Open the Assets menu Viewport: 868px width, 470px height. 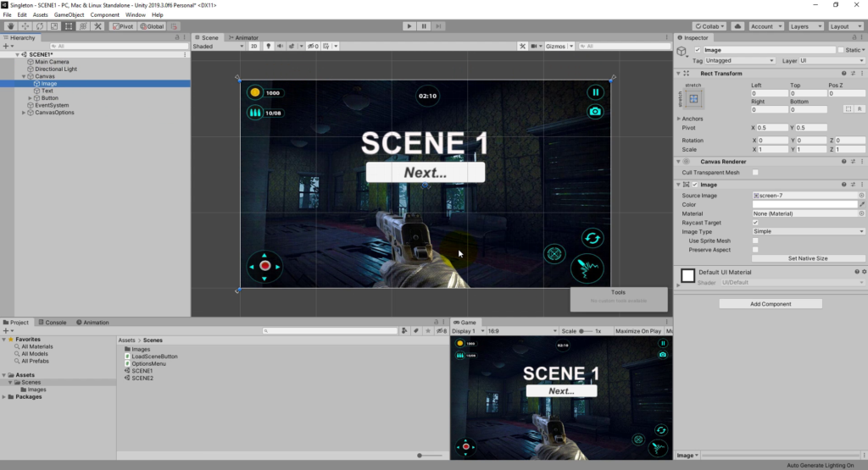click(41, 15)
